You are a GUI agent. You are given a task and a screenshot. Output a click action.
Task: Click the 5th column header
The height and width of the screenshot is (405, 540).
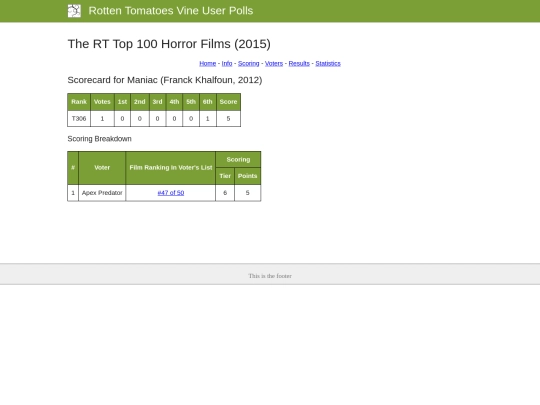pyautogui.click(x=191, y=102)
